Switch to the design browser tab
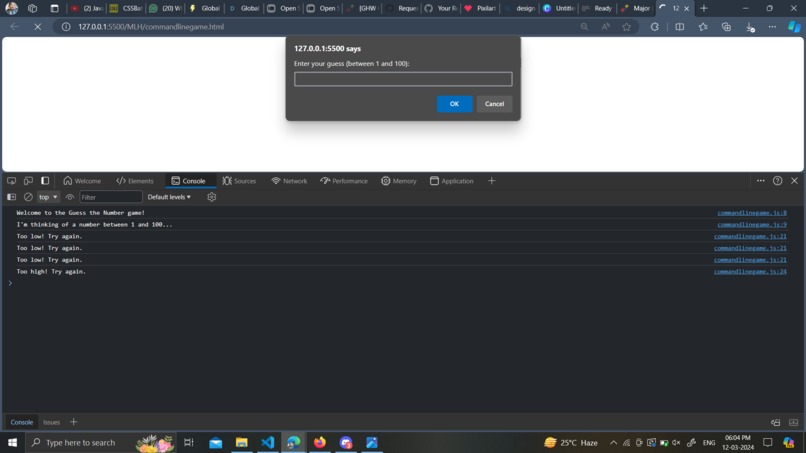The width and height of the screenshot is (806, 453). (520, 8)
